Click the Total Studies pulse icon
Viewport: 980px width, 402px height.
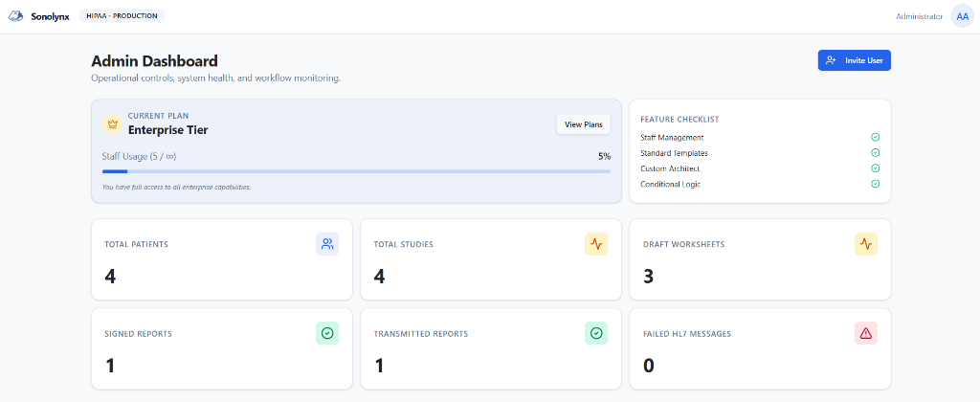596,244
